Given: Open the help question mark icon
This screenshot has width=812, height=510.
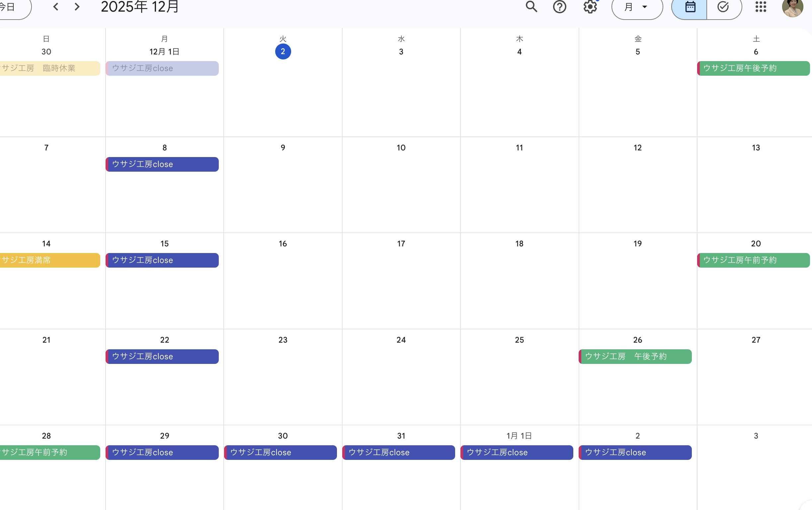Looking at the screenshot, I should pos(559,7).
